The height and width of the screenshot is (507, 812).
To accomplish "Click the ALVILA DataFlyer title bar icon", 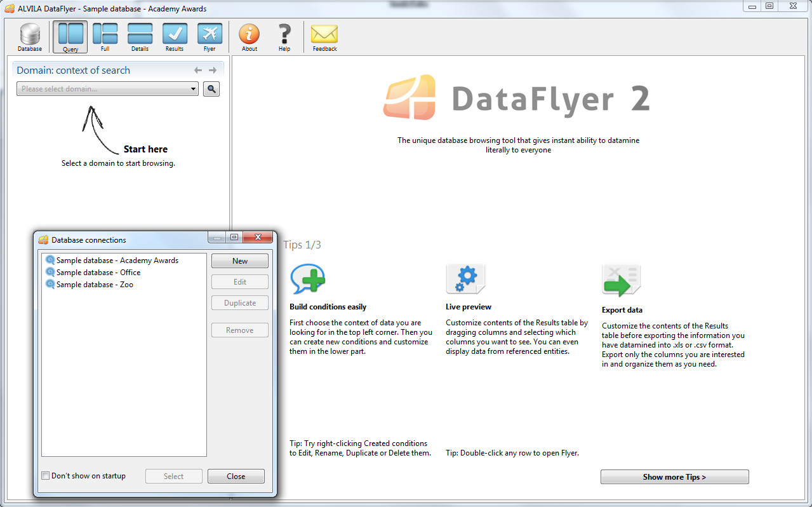I will coord(9,9).
